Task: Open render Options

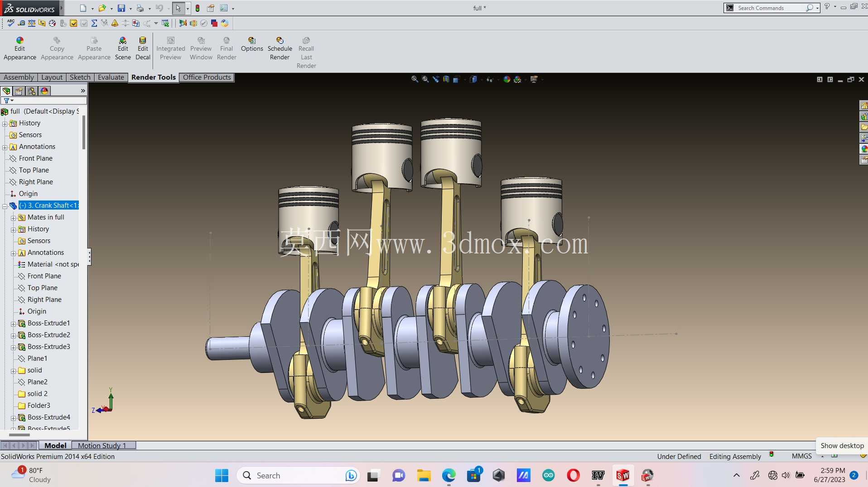Action: 252,44
